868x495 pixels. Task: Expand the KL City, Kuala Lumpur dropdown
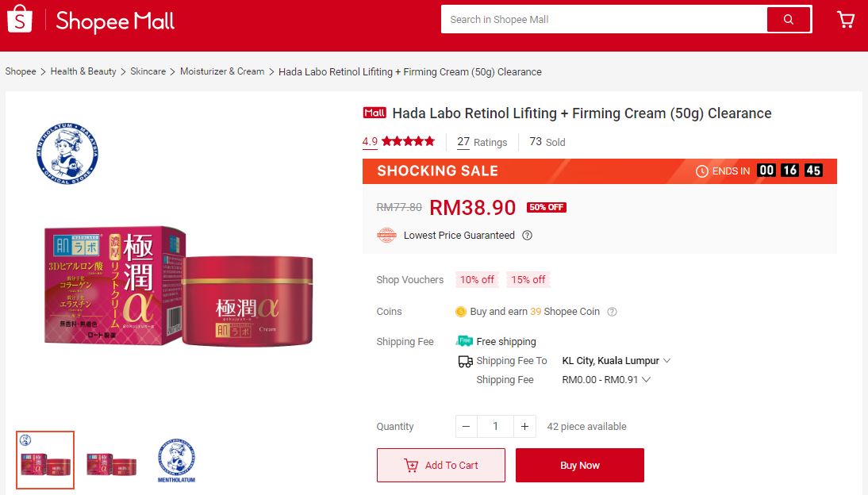[x=616, y=361]
